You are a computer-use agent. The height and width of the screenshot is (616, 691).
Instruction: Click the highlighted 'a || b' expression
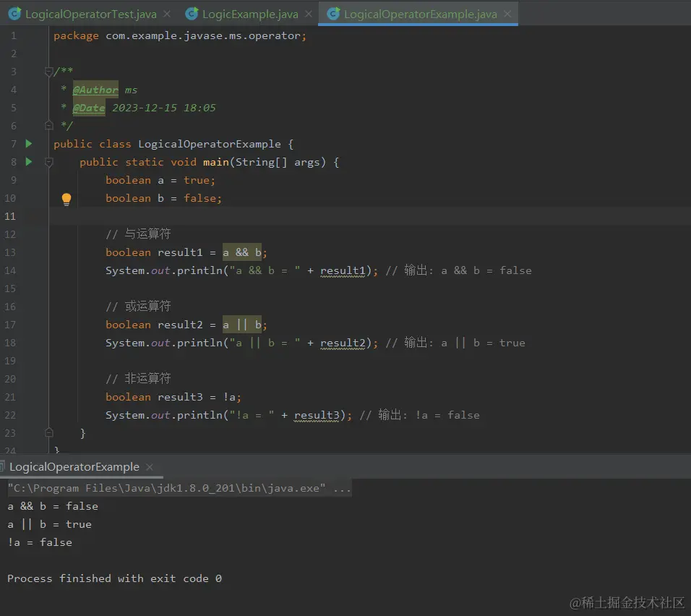pos(242,325)
